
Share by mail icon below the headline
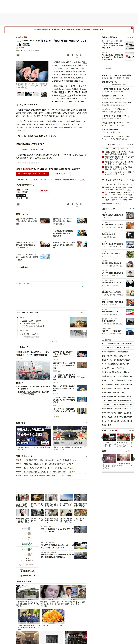68,55
